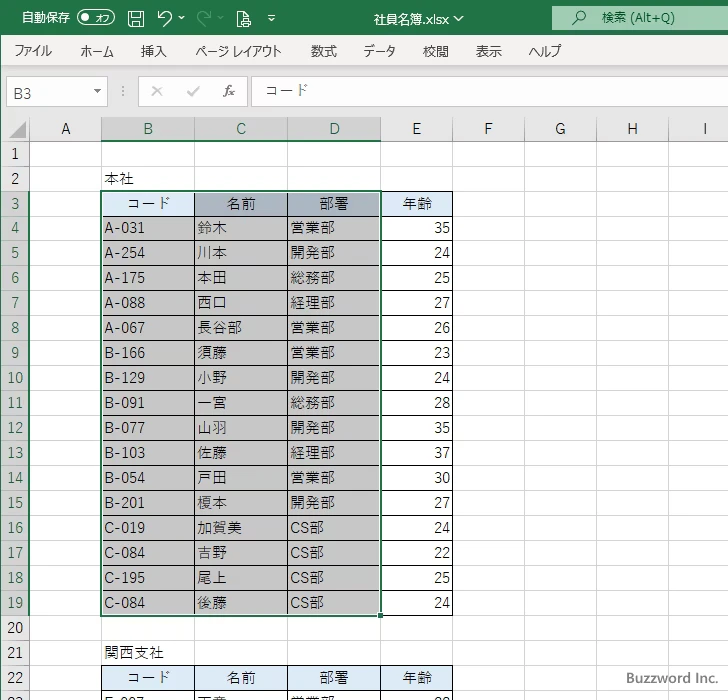Open the 数式 tab
The width and height of the screenshot is (728, 700).
click(x=324, y=51)
